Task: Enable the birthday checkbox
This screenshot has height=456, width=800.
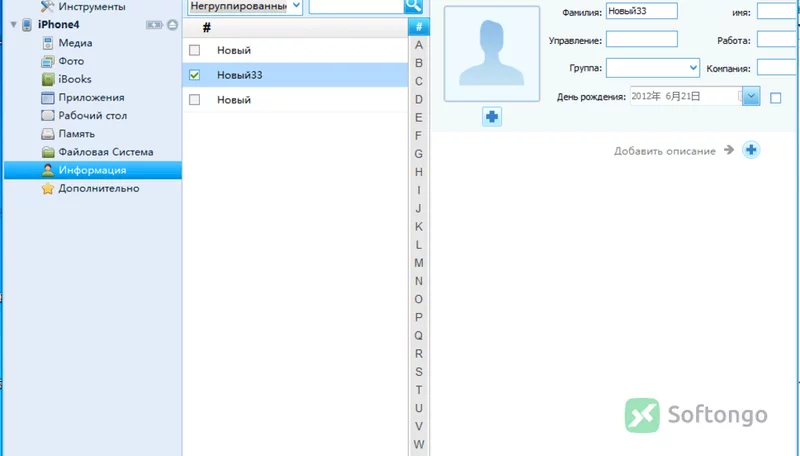Action: point(776,98)
